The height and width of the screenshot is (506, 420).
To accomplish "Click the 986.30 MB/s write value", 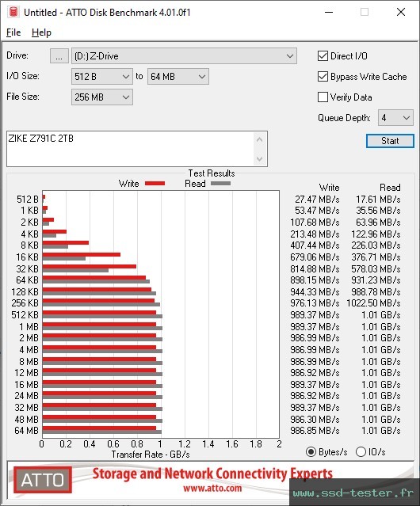I will 315,419.
